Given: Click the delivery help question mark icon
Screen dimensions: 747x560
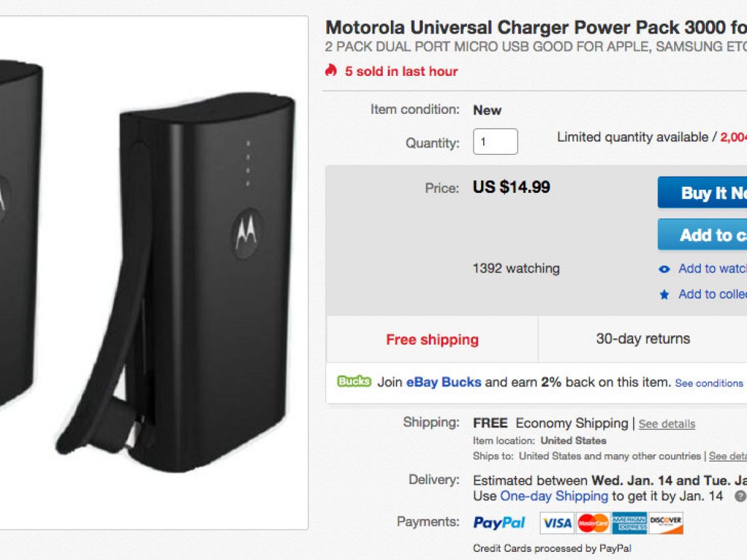Looking at the screenshot, I should 740,497.
